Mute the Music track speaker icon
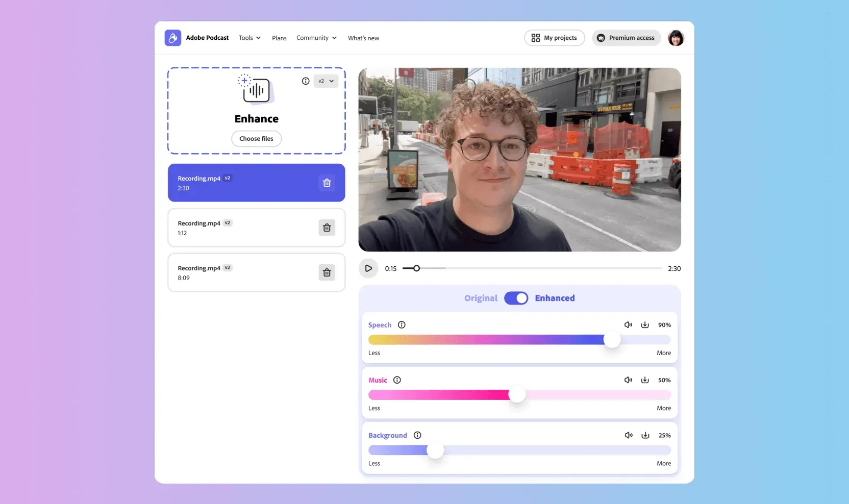Screen dimensions: 849x504 pyautogui.click(x=628, y=380)
